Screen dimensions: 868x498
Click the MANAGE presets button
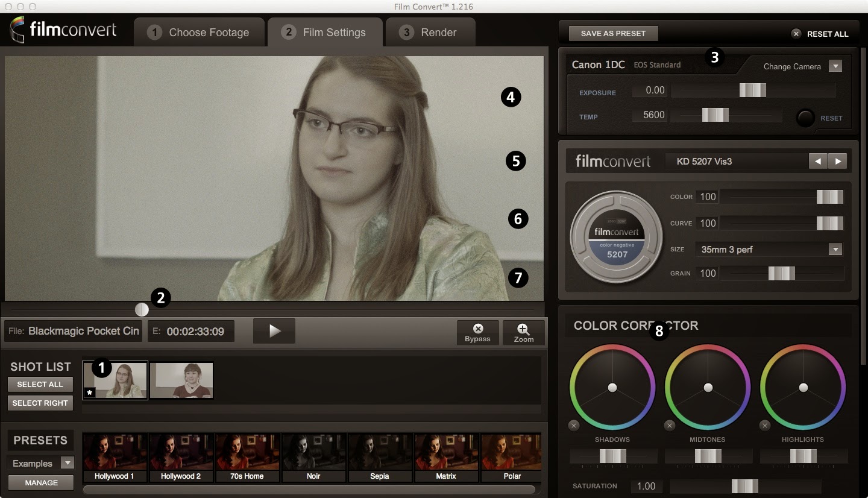41,483
